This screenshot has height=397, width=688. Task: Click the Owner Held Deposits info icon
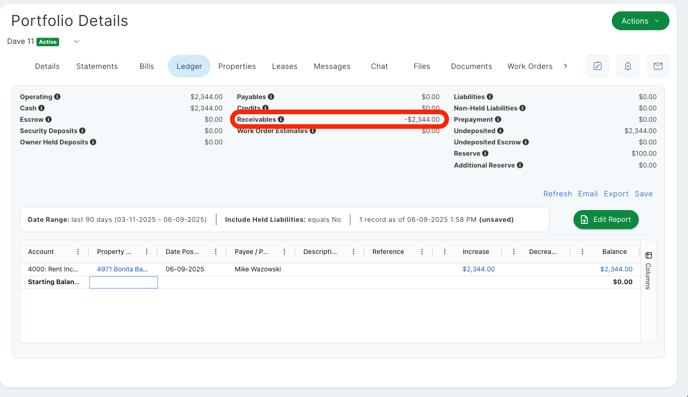click(x=93, y=142)
